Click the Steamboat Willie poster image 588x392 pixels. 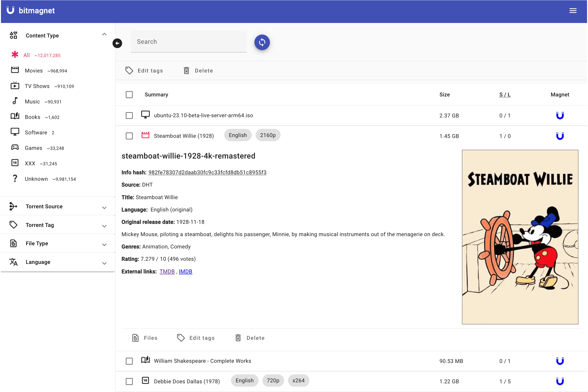click(520, 237)
